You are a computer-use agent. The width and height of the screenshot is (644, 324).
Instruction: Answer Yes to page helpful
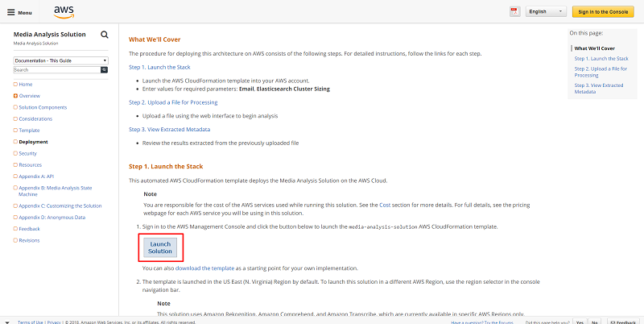(580, 322)
